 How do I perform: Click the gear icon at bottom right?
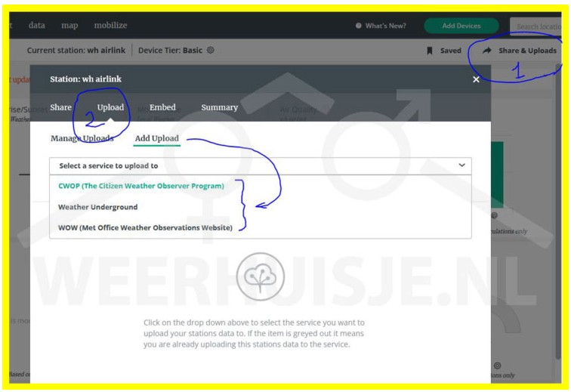(498, 366)
